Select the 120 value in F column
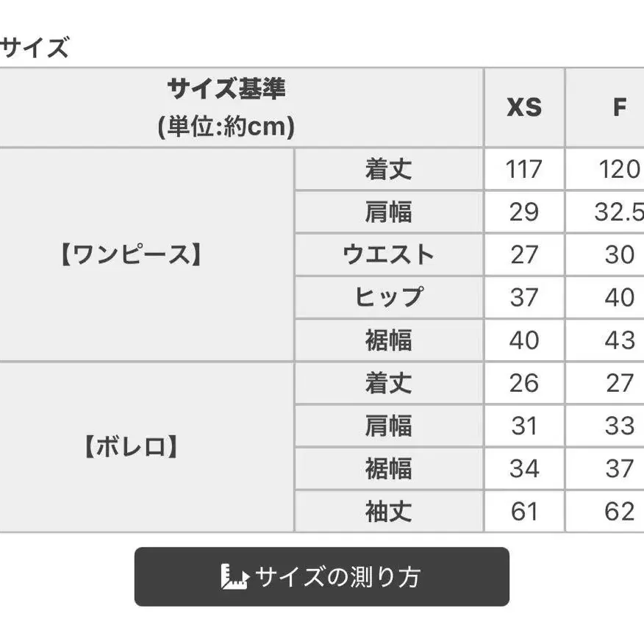The height and width of the screenshot is (644, 644). [619, 170]
